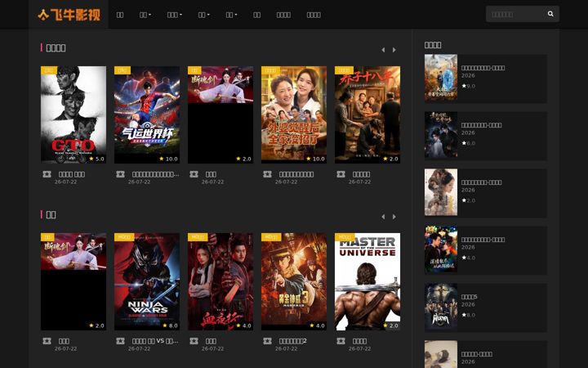Open title link ending in 2 under 黄金神威
588x368 pixels.
[x=293, y=341]
